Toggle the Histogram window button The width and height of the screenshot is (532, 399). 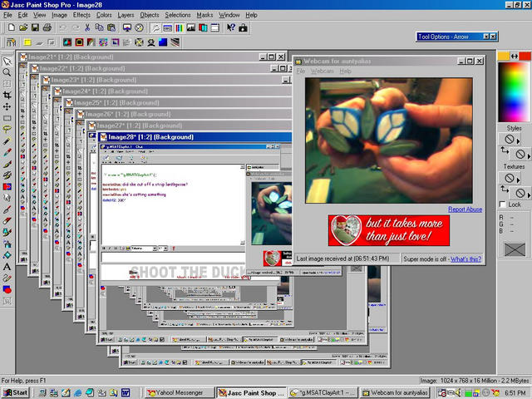pyautogui.click(x=191, y=27)
